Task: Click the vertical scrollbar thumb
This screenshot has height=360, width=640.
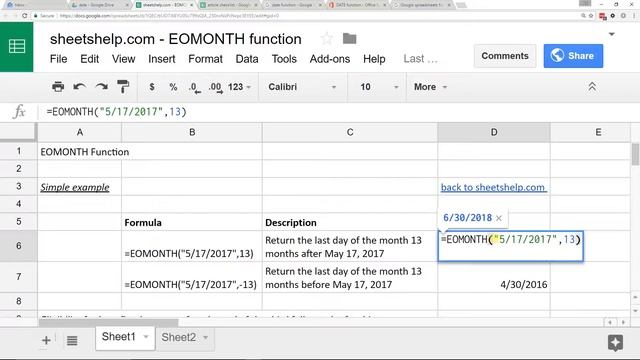Action: [635, 154]
